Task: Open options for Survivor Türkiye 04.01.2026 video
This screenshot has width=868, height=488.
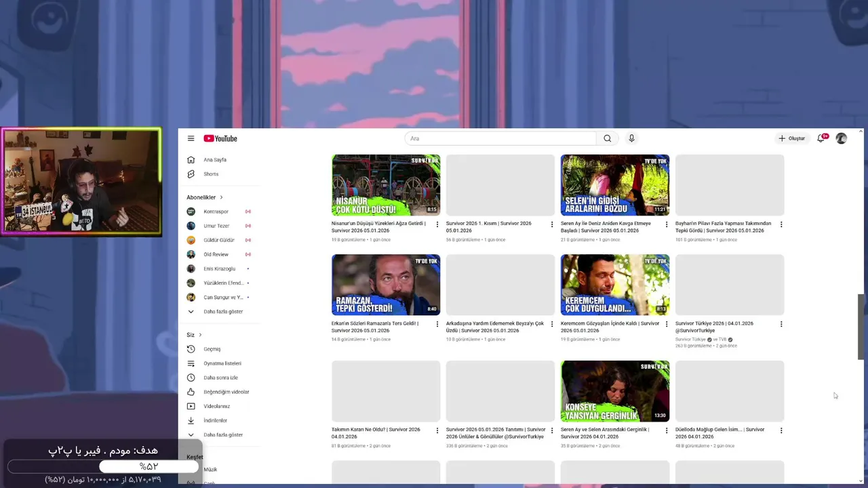Action: pyautogui.click(x=781, y=324)
